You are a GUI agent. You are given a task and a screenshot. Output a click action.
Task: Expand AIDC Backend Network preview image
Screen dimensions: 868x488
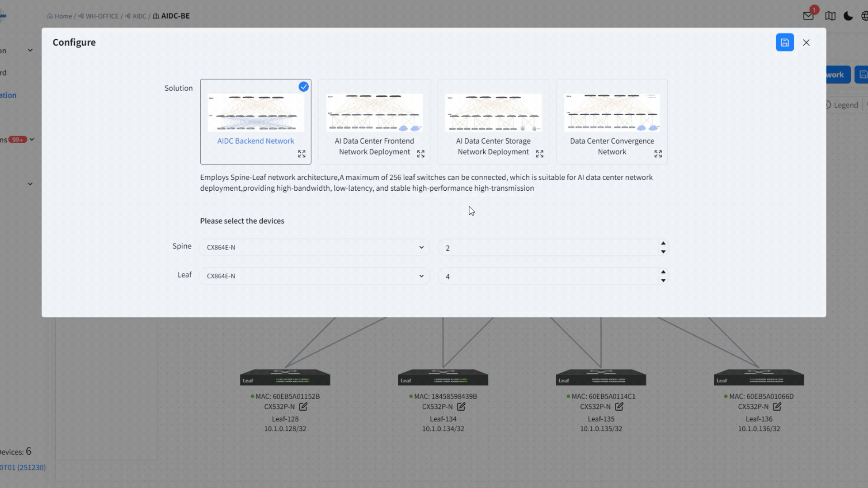[x=302, y=154]
